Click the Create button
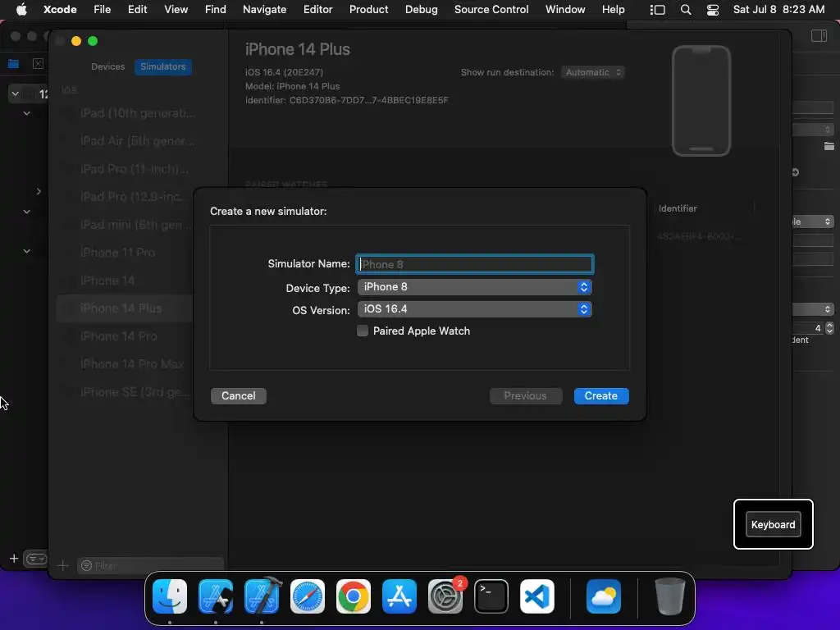Screen dimensions: 840x630 coord(601,396)
